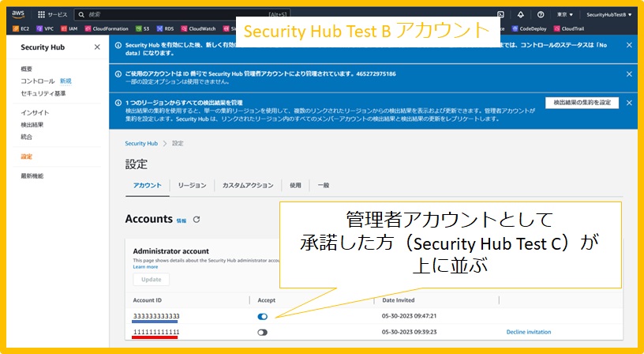This screenshot has width=644, height=354.
Task: Click the Security Hub breadcrumb link
Action: click(141, 144)
